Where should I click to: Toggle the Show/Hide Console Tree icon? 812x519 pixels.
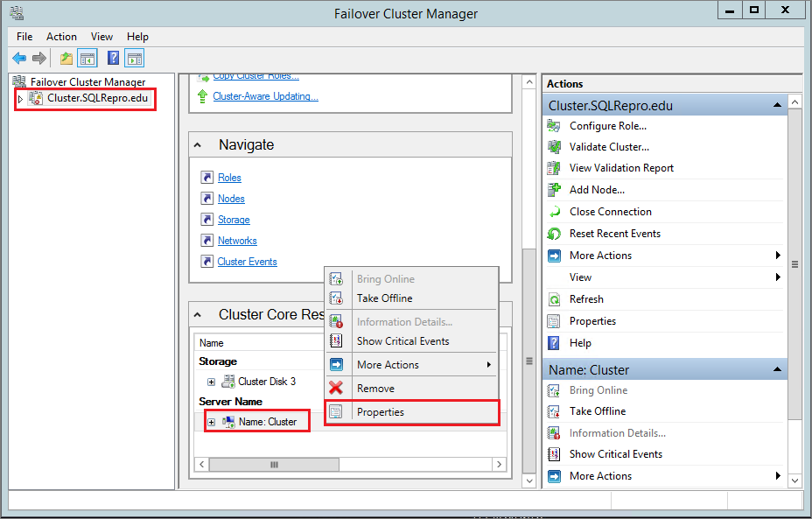pos(87,58)
